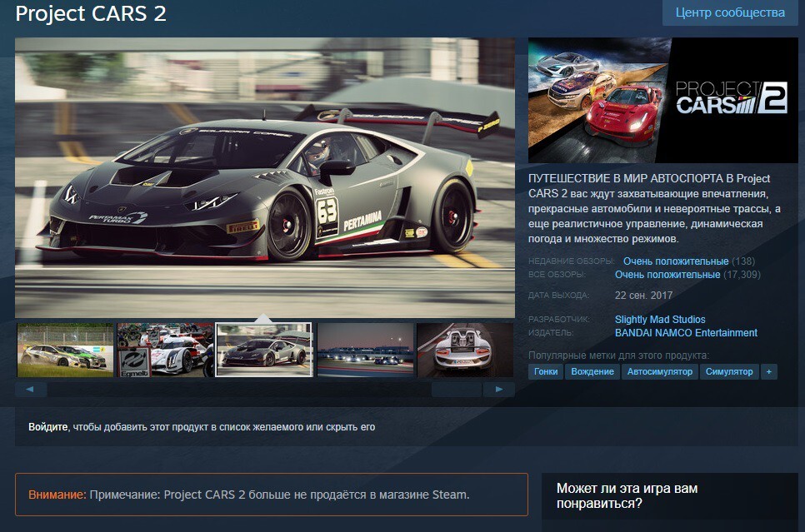The image size is (805, 532).
Task: Click the Войдите sign-in link
Action: tap(48, 427)
